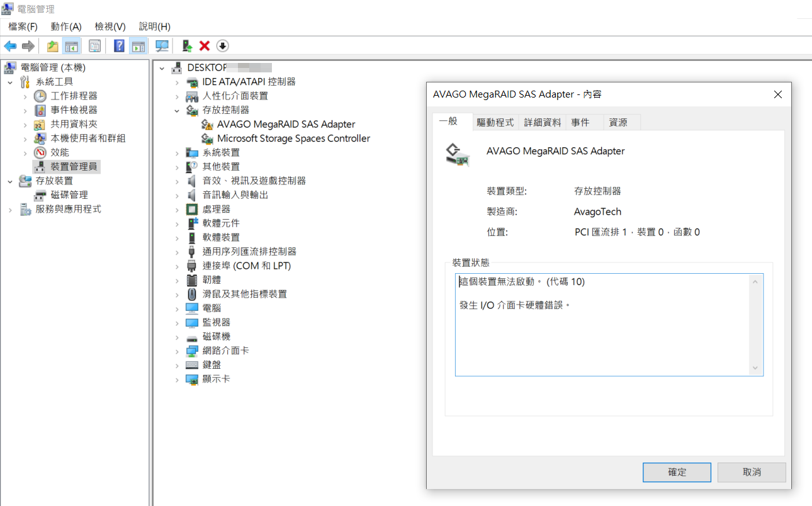Click the black down-arrow Disable device icon

coord(223,46)
